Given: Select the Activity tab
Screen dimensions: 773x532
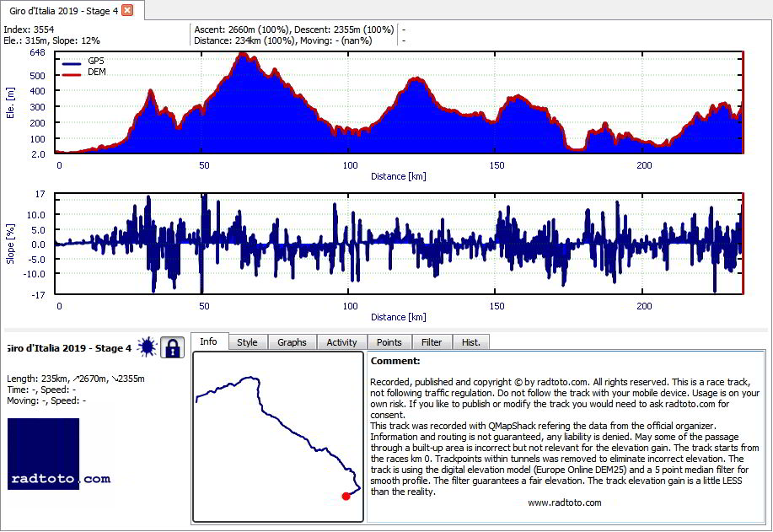Looking at the screenshot, I should pyautogui.click(x=341, y=342).
